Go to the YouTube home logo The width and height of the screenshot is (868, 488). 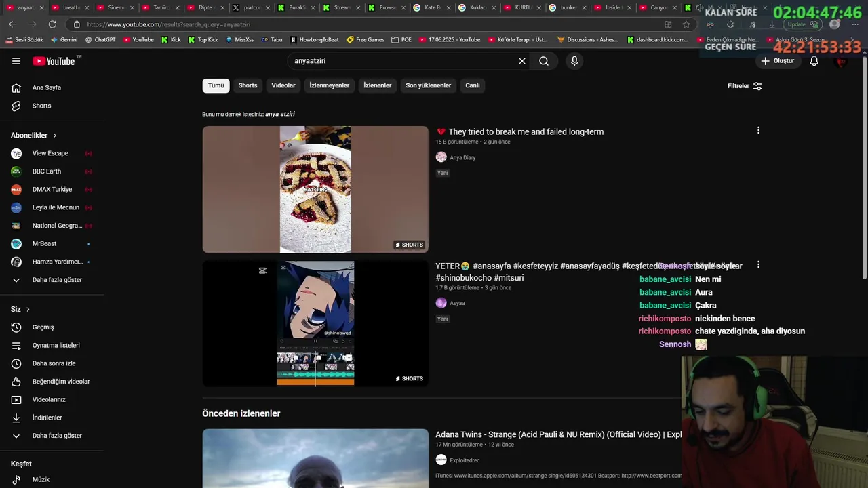point(54,61)
